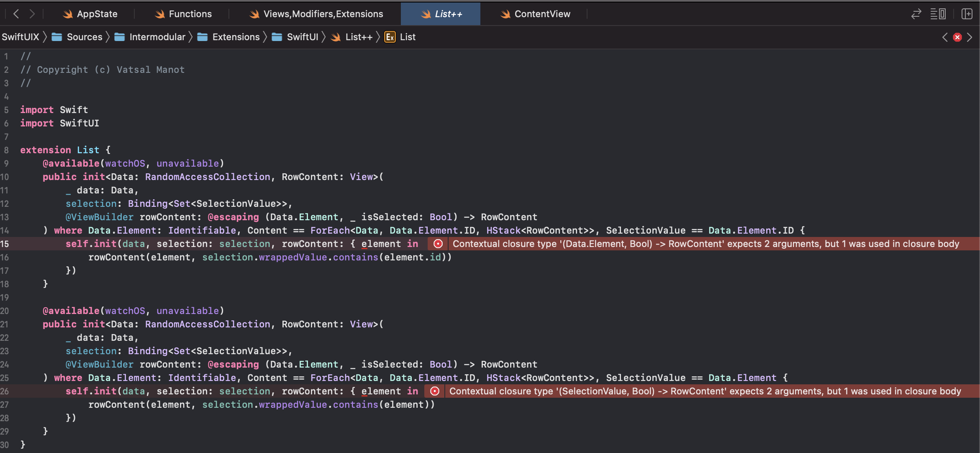Screen dimensions: 980x453
Task: Open the List symbol dropdown in the jump bar
Action: pyautogui.click(x=408, y=37)
